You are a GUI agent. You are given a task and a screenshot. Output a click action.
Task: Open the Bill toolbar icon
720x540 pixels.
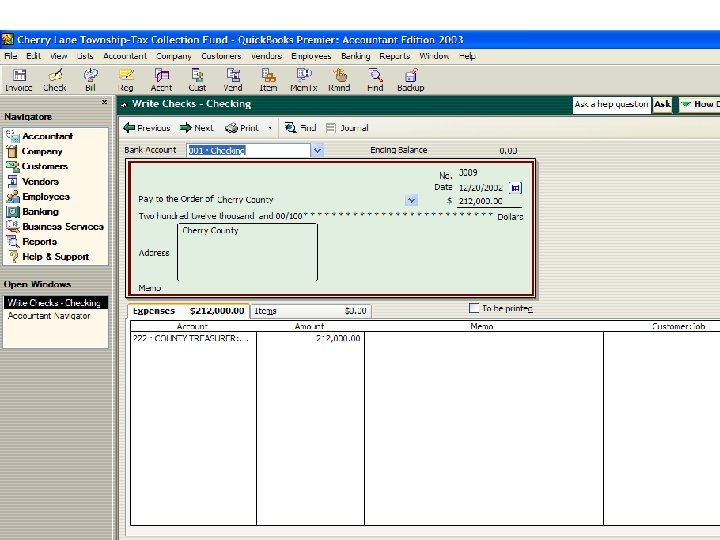point(90,80)
